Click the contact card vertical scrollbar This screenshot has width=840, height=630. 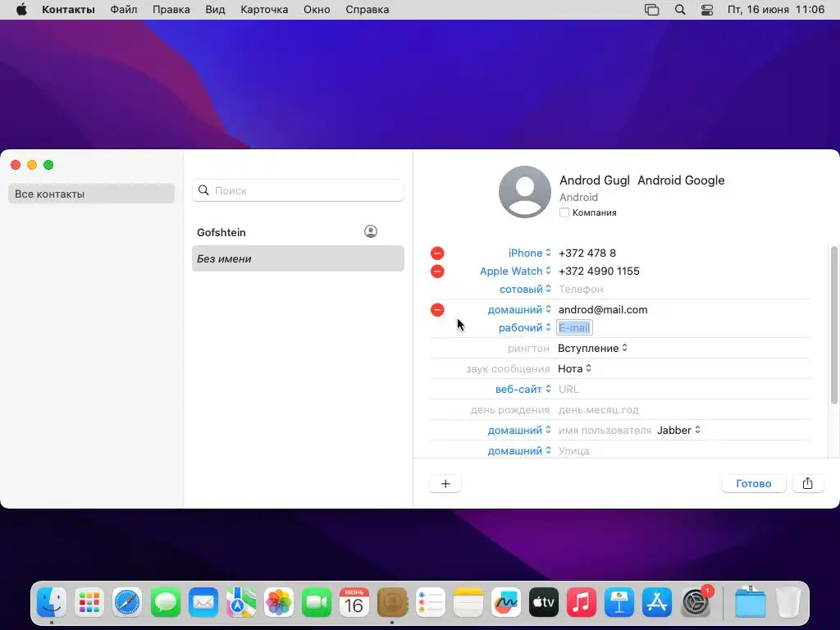(x=833, y=325)
